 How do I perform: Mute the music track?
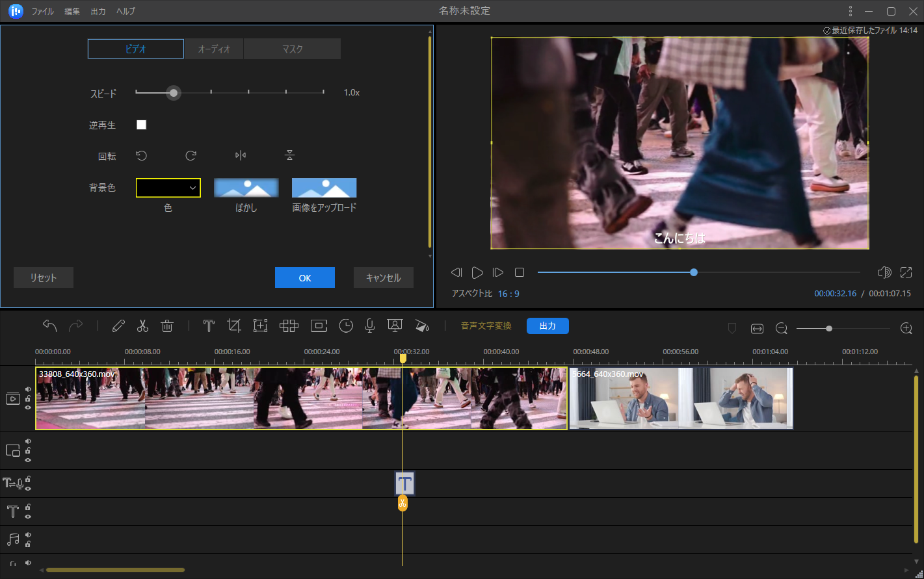28,535
